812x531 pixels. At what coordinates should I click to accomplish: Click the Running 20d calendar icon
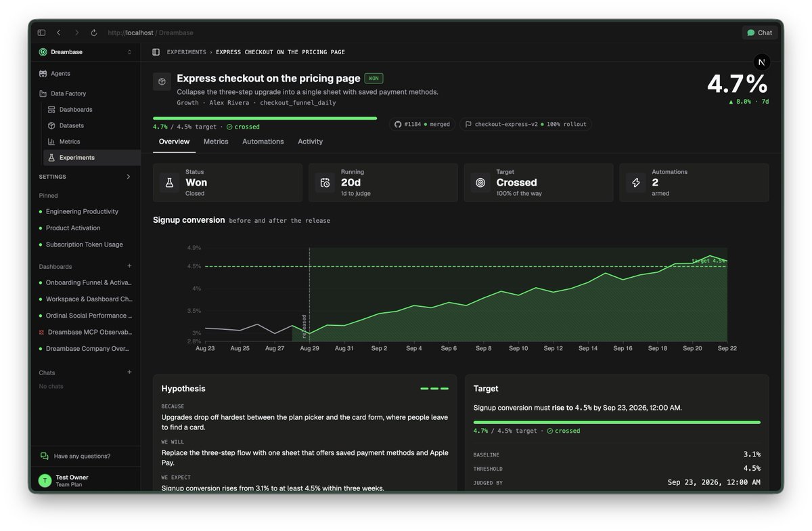tap(325, 183)
